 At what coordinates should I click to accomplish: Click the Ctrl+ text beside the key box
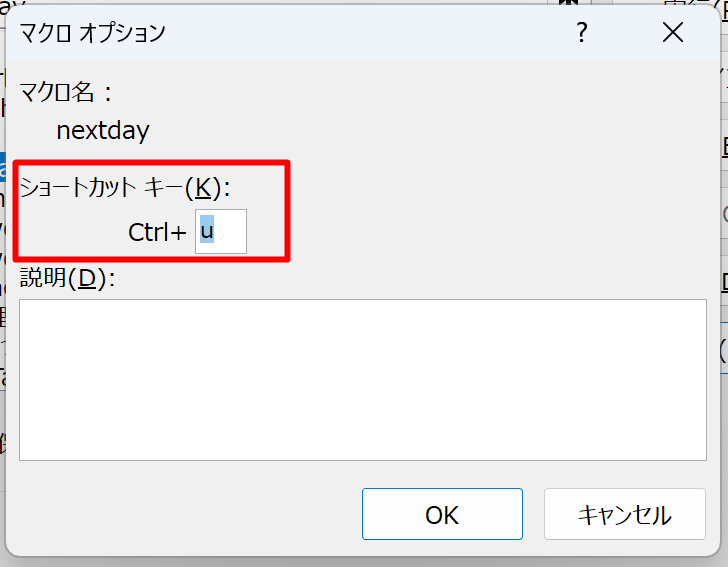pyautogui.click(x=157, y=232)
